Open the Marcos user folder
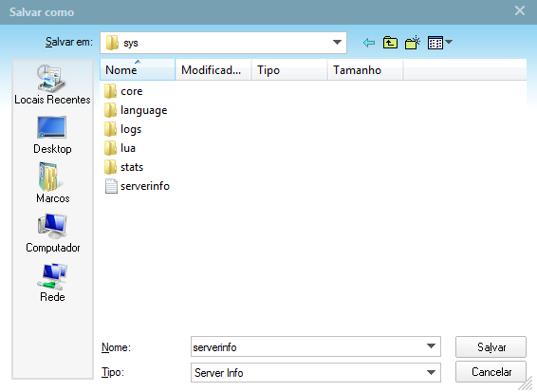 (52, 183)
